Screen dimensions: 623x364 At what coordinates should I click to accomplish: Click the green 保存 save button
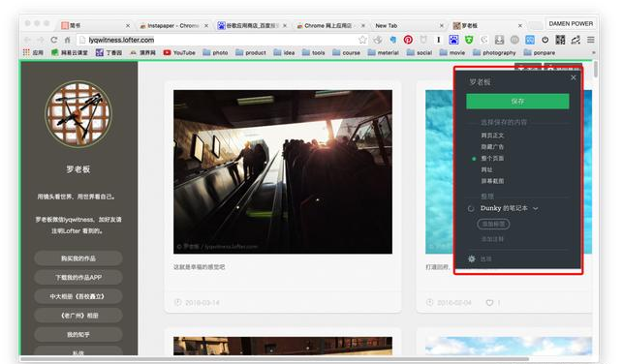(x=517, y=102)
